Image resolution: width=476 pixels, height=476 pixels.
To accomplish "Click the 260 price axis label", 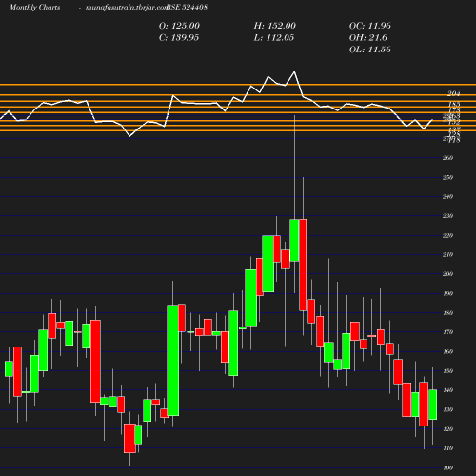I will (447, 158).
